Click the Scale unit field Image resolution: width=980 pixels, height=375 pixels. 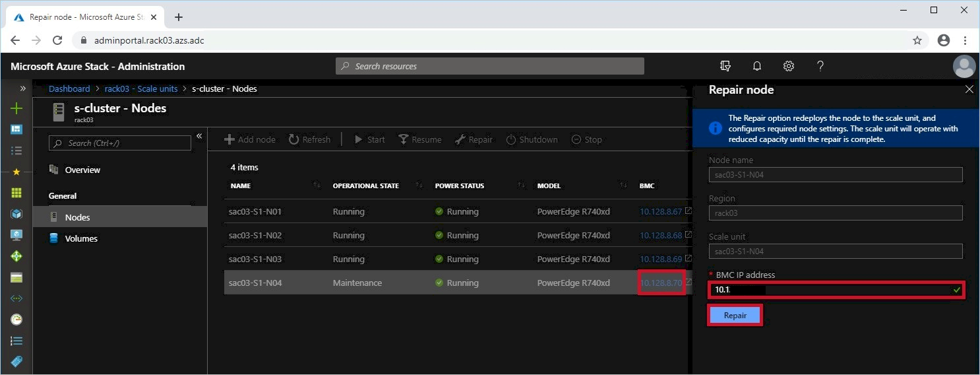(x=836, y=252)
